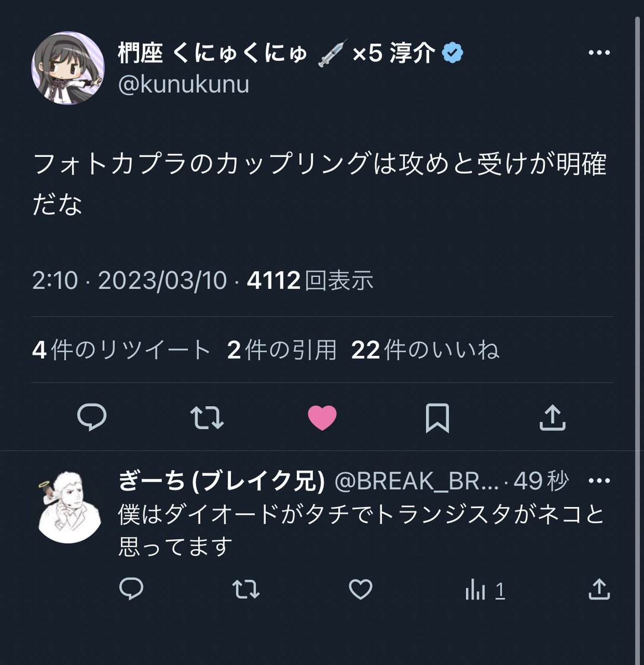The height and width of the screenshot is (665, 644).
Task: Like ぎーち's reply
Action: coord(360,590)
